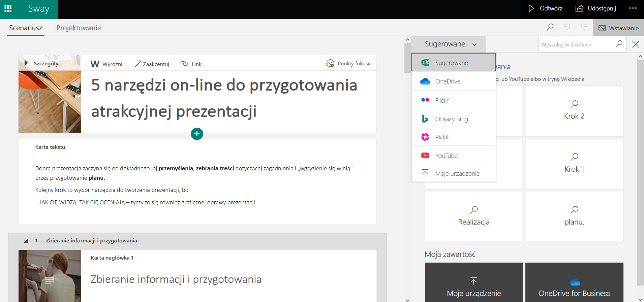Click the Wyszukaj w źródłach search field
This screenshot has width=644, height=302.
pos(576,44)
